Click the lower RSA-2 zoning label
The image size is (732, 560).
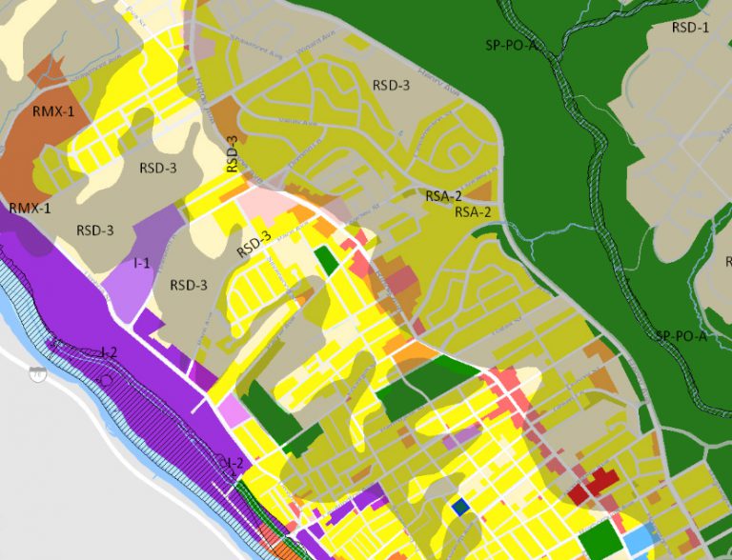click(x=473, y=211)
